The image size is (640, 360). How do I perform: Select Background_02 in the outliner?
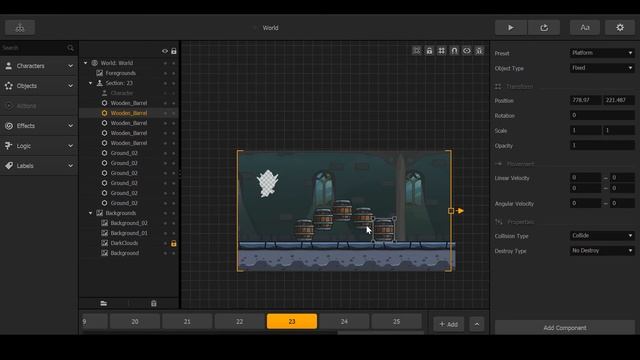(129, 223)
